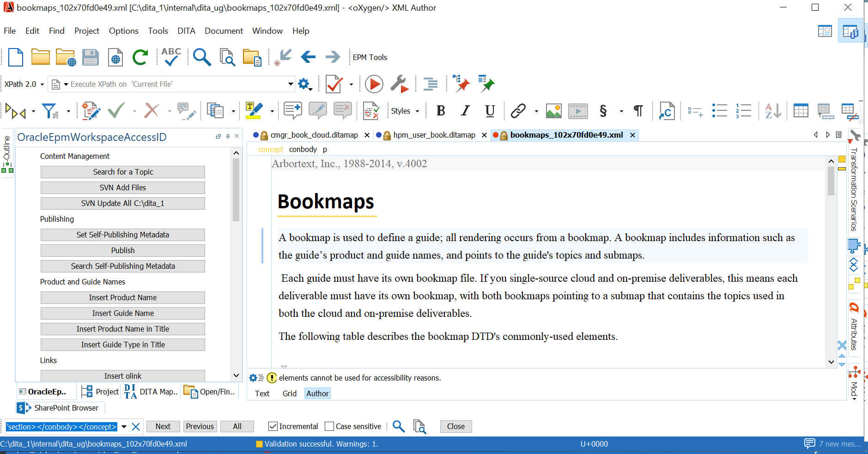Insert a link with the chain icon
The width and height of the screenshot is (868, 454).
pyautogui.click(x=518, y=111)
